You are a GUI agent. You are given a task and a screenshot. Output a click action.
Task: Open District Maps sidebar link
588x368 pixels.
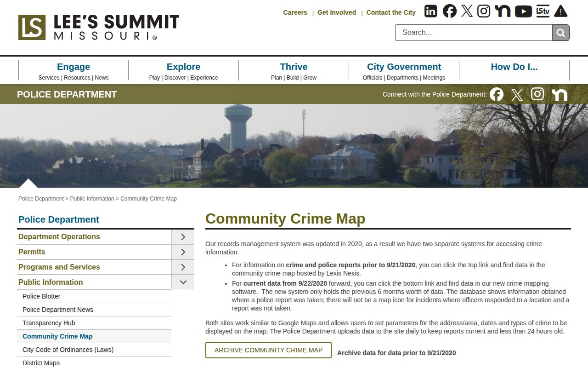click(41, 363)
